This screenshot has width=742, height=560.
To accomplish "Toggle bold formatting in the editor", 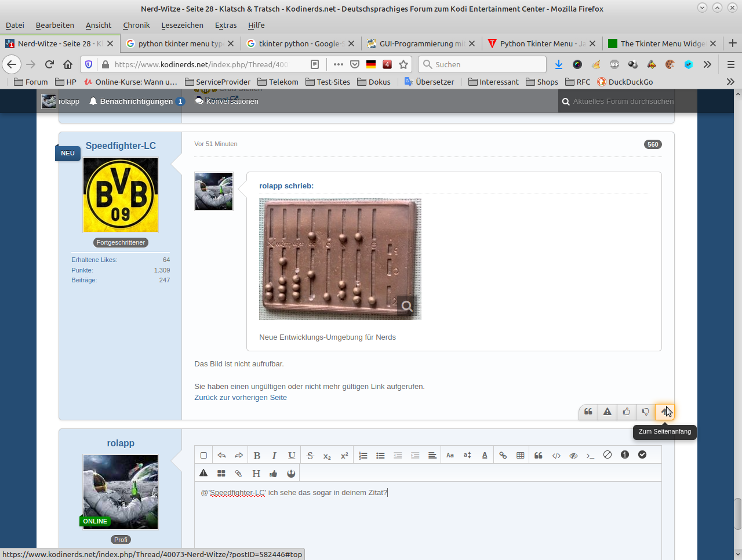I will 257,455.
